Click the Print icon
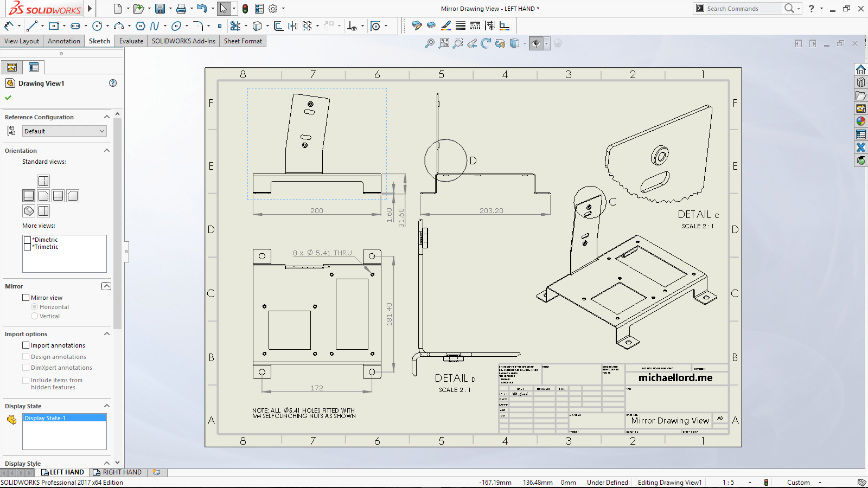The width and height of the screenshot is (868, 488). (181, 9)
